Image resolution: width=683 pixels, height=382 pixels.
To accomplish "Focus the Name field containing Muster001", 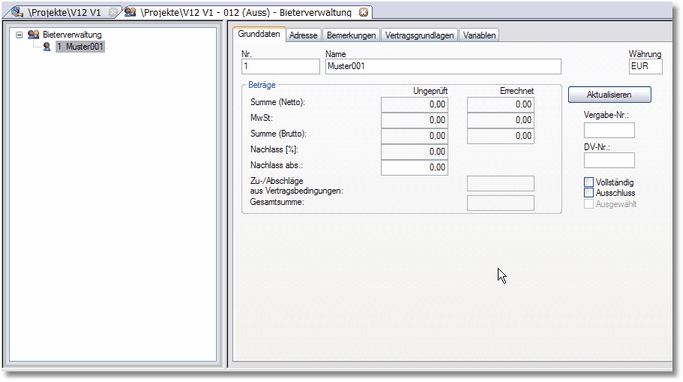I will pyautogui.click(x=443, y=66).
